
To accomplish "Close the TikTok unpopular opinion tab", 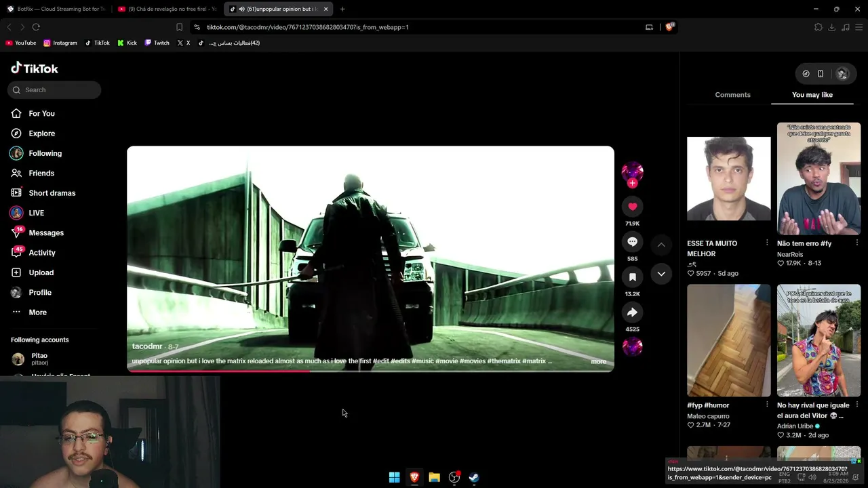I will (325, 9).
